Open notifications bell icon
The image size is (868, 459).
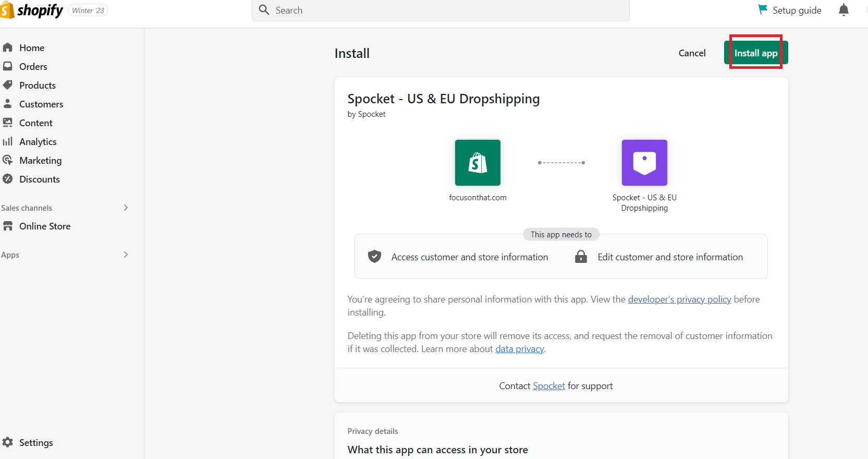[843, 10]
